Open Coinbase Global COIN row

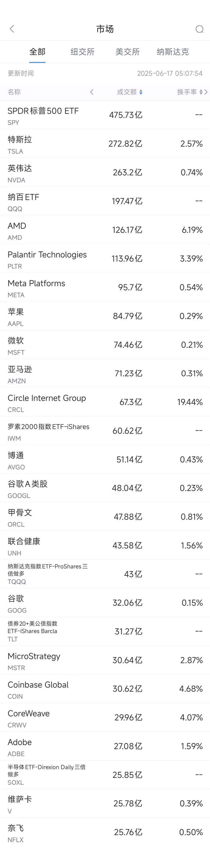[x=105, y=689]
